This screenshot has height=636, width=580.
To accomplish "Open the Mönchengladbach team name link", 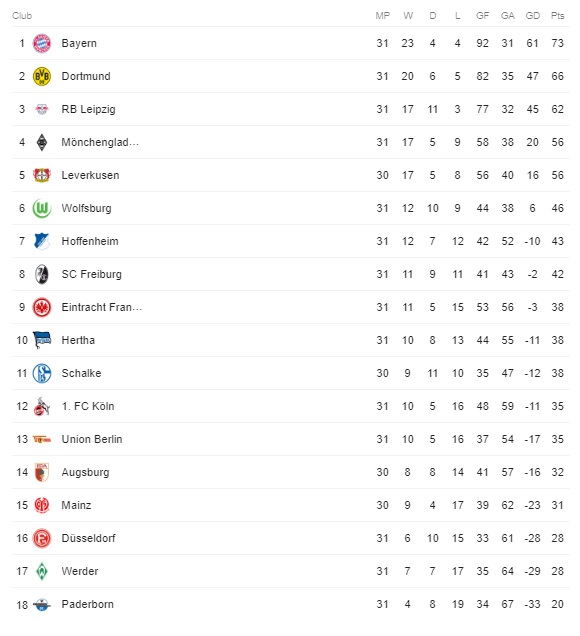I will [x=100, y=142].
